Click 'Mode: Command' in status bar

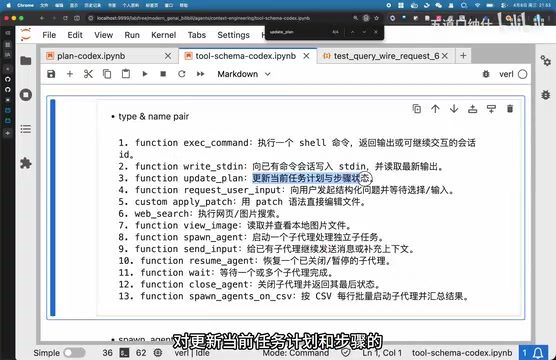click(x=296, y=353)
